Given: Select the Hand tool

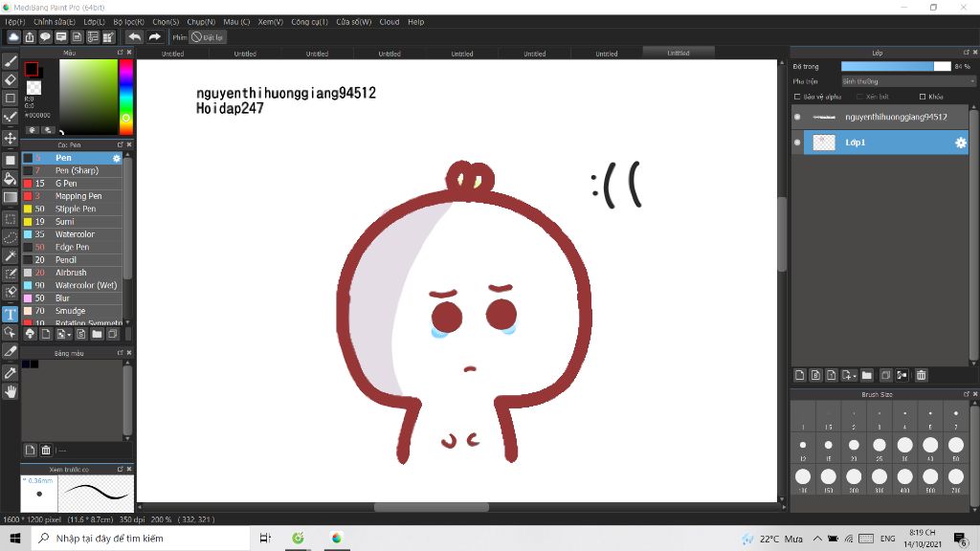Looking at the screenshot, I should [x=10, y=391].
